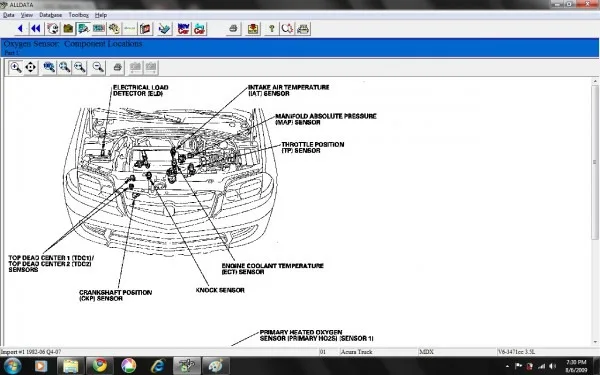Click the volume speaker tray icon
This screenshot has height=375, width=600.
click(x=552, y=366)
